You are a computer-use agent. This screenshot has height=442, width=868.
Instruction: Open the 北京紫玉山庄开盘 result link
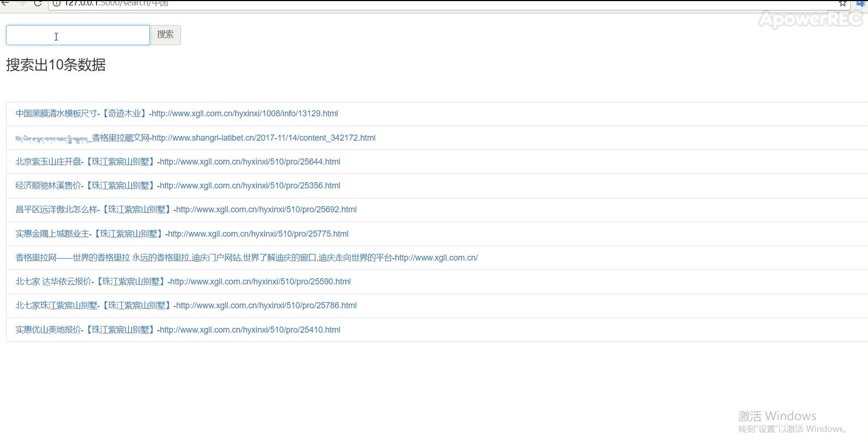point(178,162)
